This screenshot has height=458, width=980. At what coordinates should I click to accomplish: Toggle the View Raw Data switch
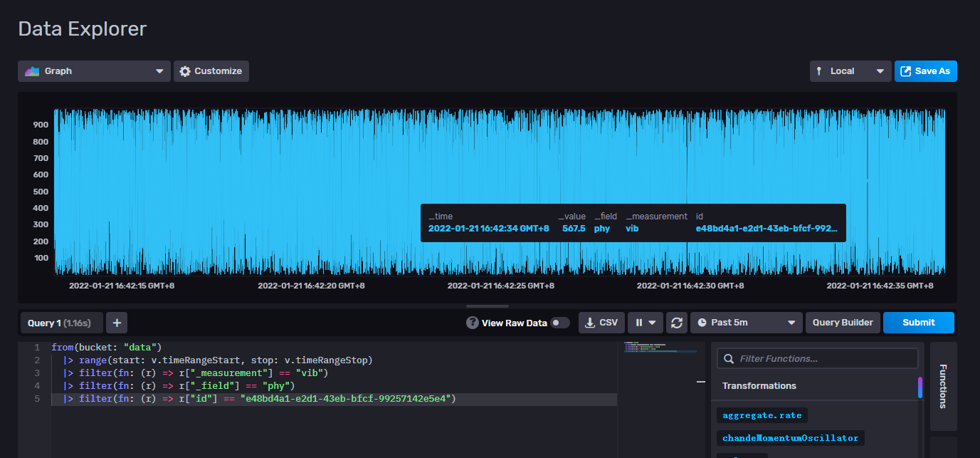(x=560, y=323)
